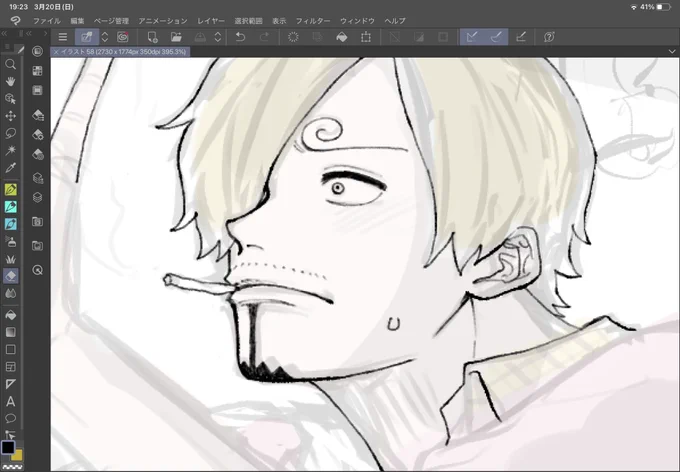Collapse the palette dock with the far-left double arrow
Screen dimensions: 680x472
(4, 33)
